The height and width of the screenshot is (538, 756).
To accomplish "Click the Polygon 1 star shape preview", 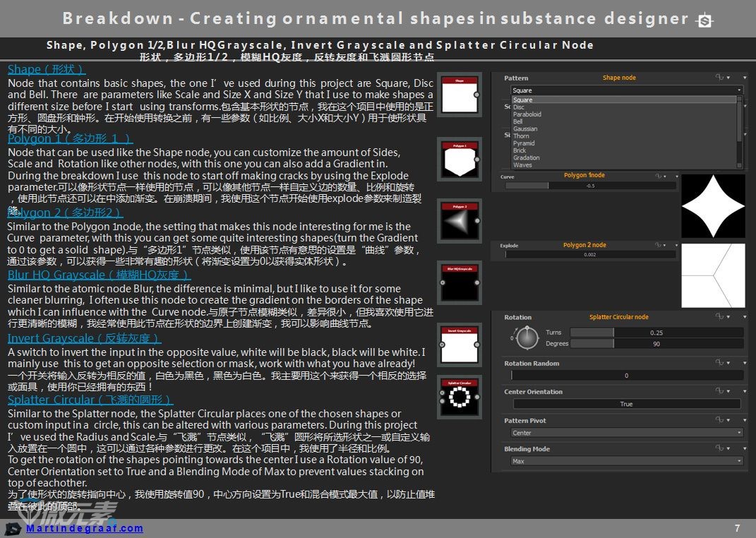I will pos(714,206).
